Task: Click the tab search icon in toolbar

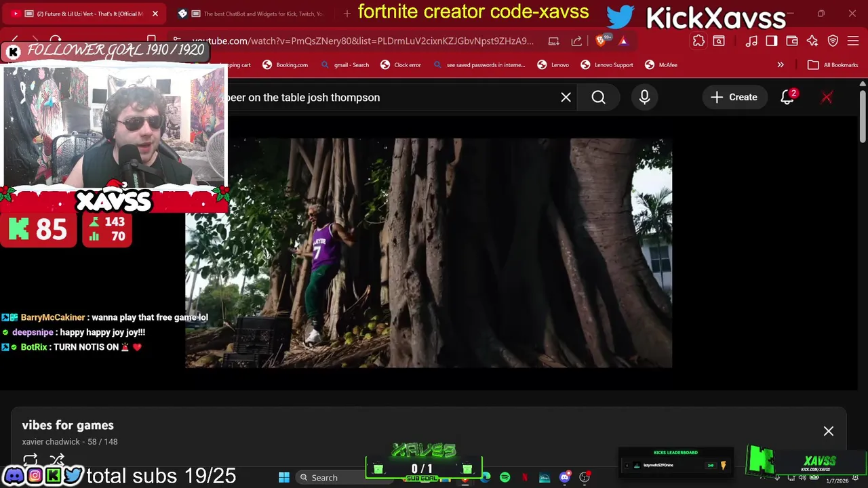Action: (x=719, y=41)
